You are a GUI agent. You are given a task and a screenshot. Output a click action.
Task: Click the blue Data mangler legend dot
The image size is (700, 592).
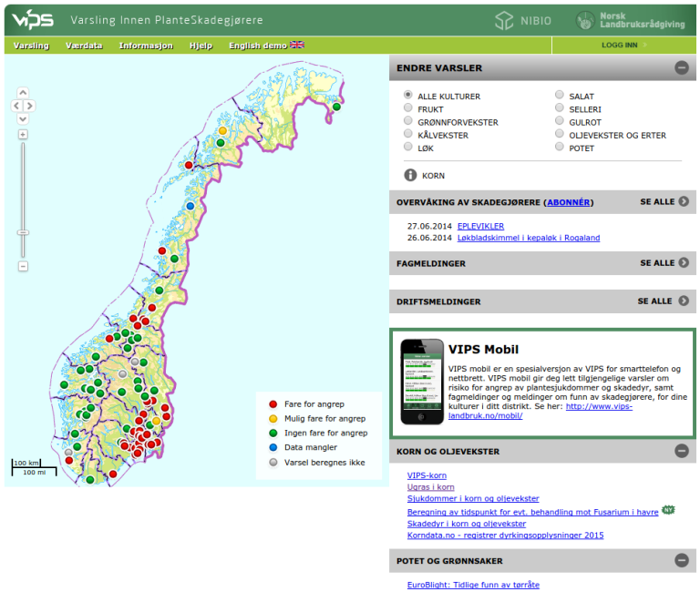tap(273, 447)
